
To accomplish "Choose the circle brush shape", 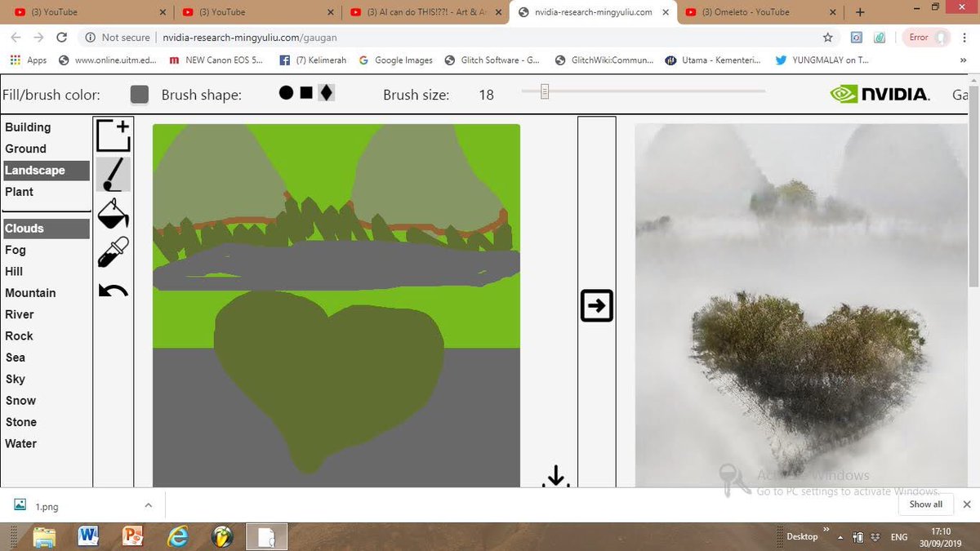I will tap(286, 93).
